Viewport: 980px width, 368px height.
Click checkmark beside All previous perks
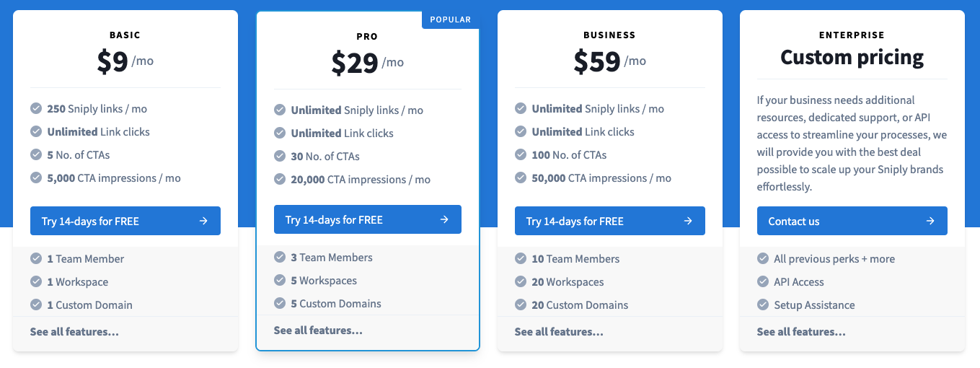tap(762, 259)
